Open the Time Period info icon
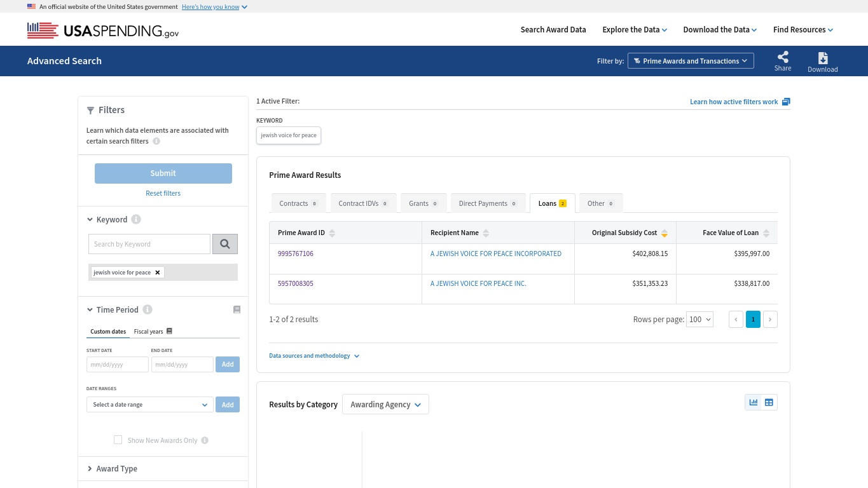868x488 pixels. [x=148, y=309]
